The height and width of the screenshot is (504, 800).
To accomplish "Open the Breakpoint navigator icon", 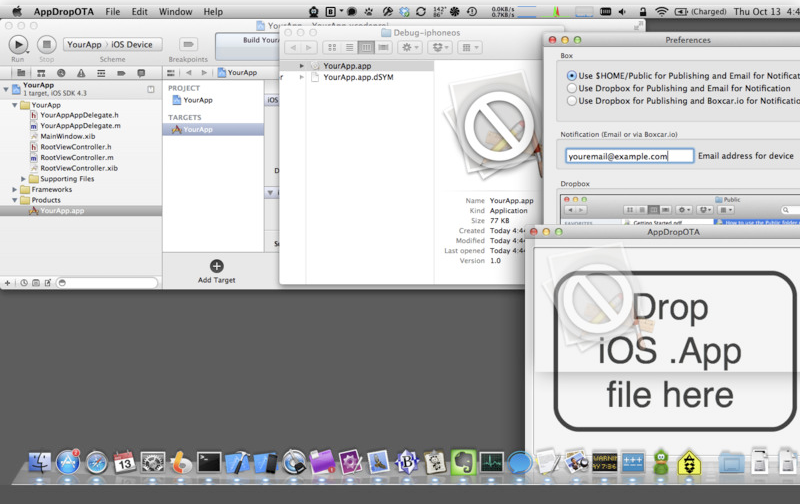I will point(121,73).
